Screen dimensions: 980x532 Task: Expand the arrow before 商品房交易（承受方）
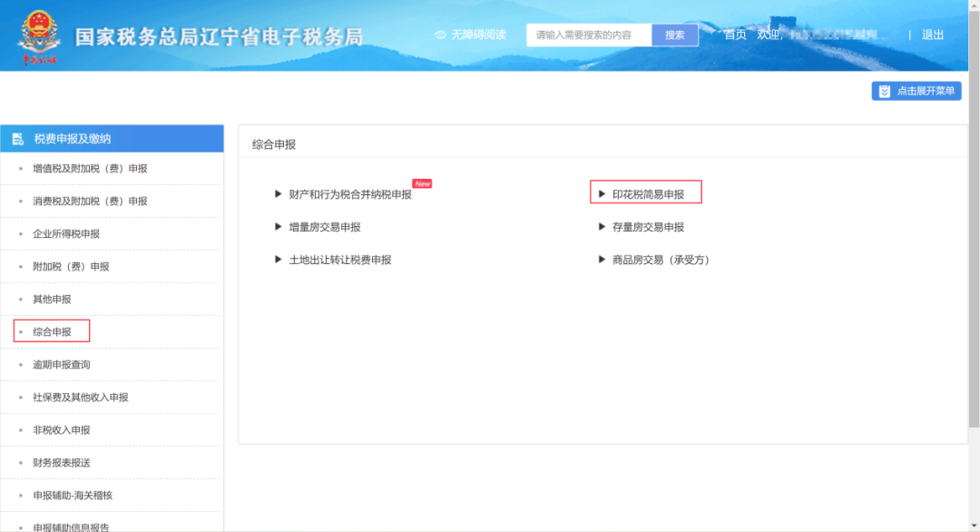click(x=602, y=259)
